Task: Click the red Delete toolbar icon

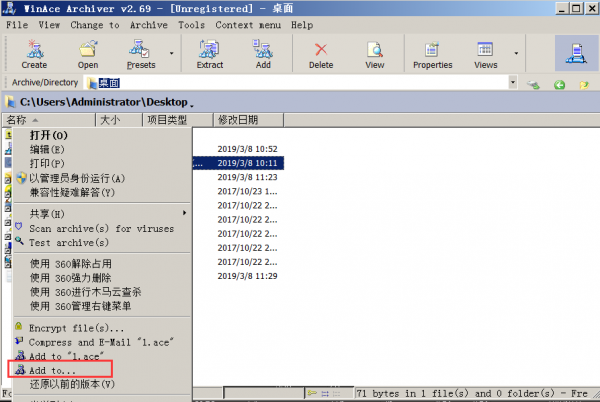Action: [321, 52]
